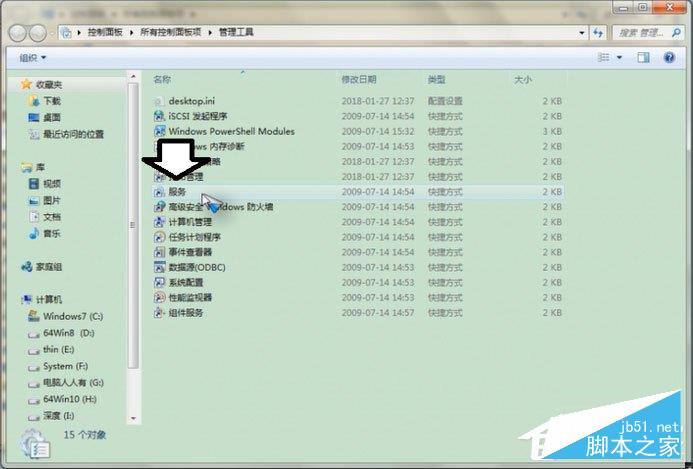693x469 pixels.
Task: Open the Windows7 (C:) drive
Action: coord(73,316)
